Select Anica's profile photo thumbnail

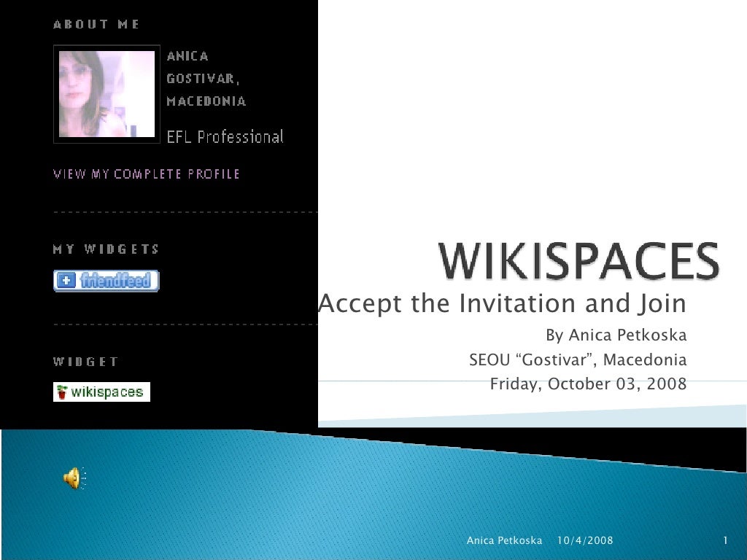click(107, 94)
